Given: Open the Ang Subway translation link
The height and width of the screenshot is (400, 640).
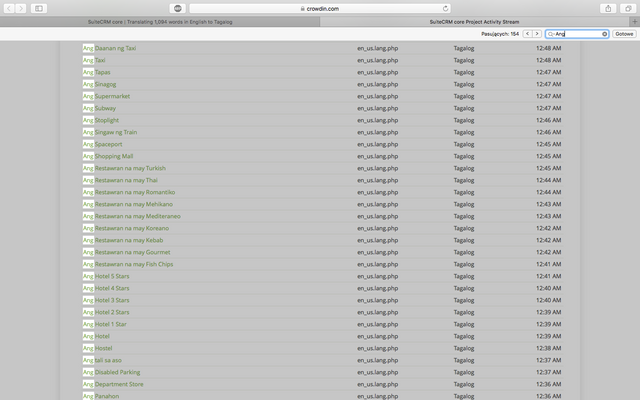Looking at the screenshot, I should pos(99,108).
